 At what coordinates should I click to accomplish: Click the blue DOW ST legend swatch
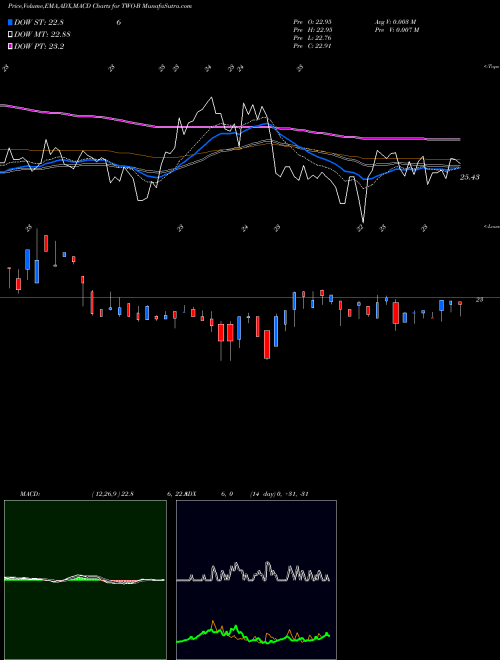(x=11, y=22)
